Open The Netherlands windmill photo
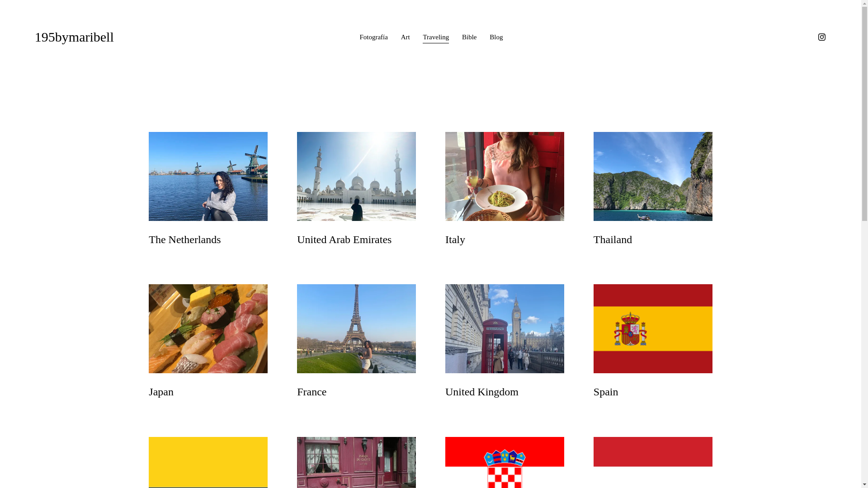 pyautogui.click(x=208, y=176)
